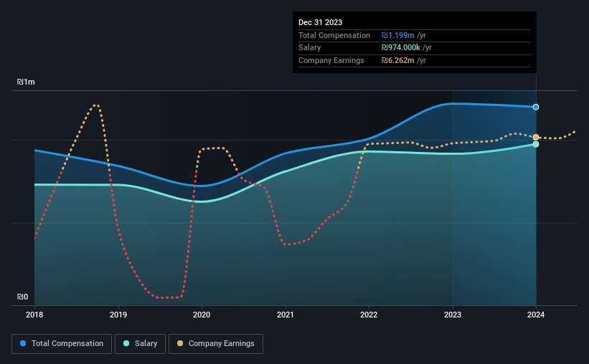Click the ₪0 y-axis label
This screenshot has height=364, width=589.
(x=22, y=297)
